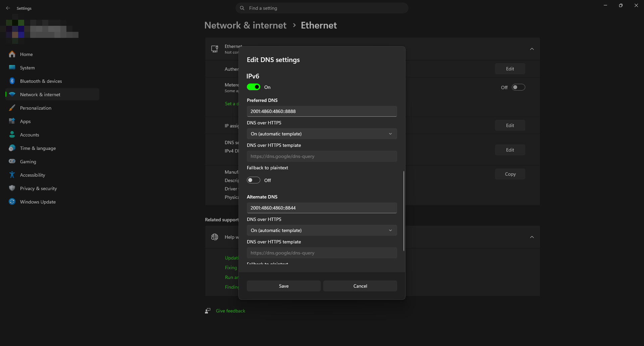Click Edit for DNS server assignment
Screen dimensions: 644x346
(x=510, y=150)
